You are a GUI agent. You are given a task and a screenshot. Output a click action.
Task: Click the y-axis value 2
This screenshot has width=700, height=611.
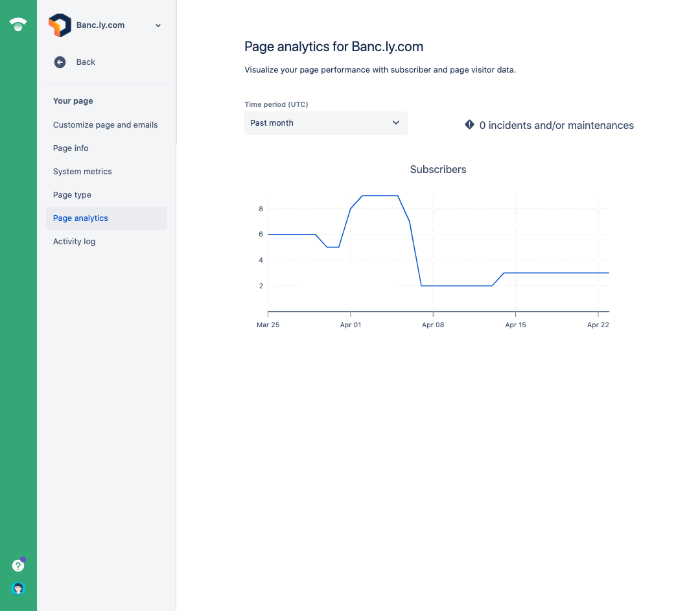[261, 286]
